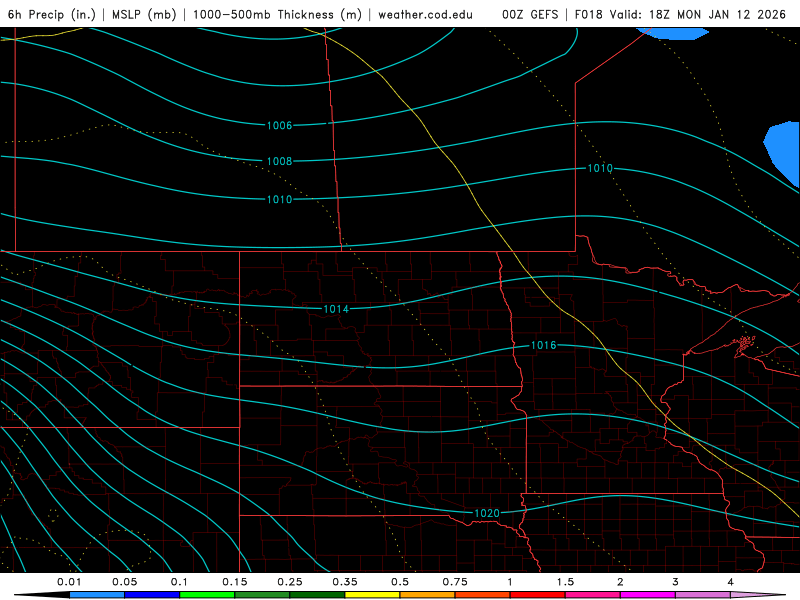Click the blue precipitation patch at top edge
This screenshot has width=800, height=600.
click(672, 33)
